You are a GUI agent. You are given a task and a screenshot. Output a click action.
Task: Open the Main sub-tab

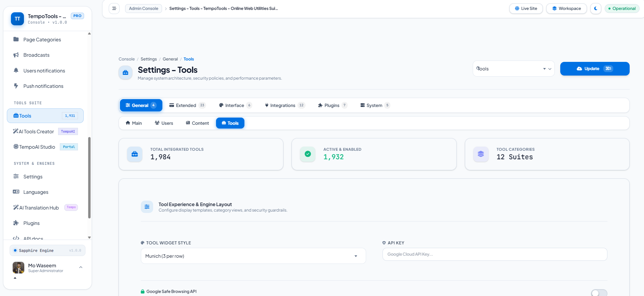click(134, 123)
